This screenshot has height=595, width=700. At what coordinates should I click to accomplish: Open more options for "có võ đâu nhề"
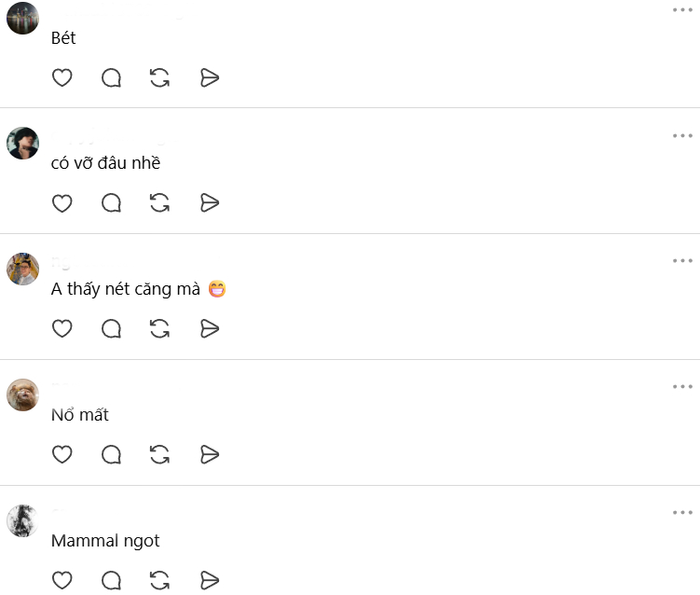tap(682, 135)
